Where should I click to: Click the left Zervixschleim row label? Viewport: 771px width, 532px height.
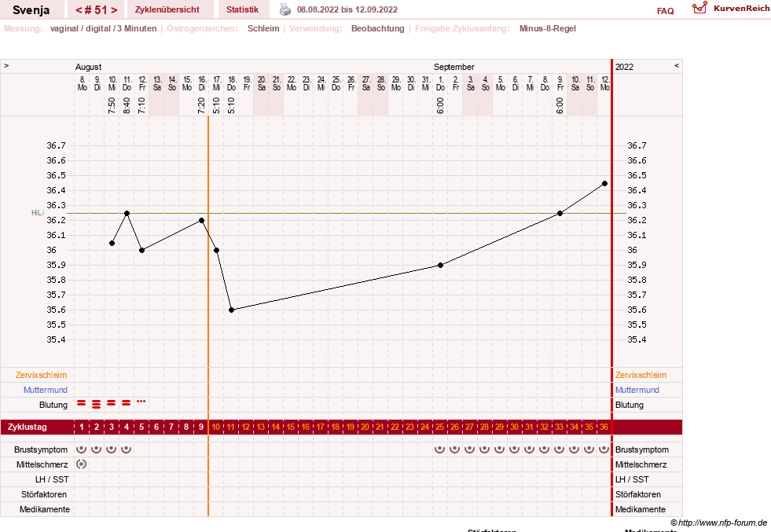pyautogui.click(x=42, y=375)
